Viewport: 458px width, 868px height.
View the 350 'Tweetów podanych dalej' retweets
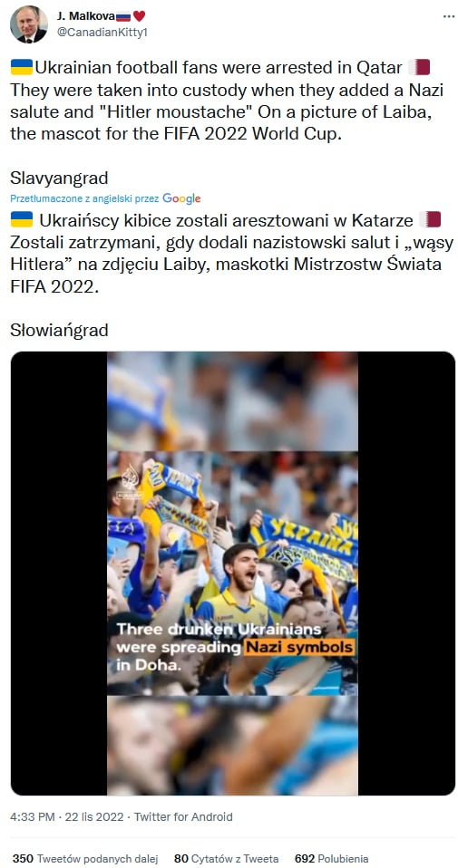[85, 859]
